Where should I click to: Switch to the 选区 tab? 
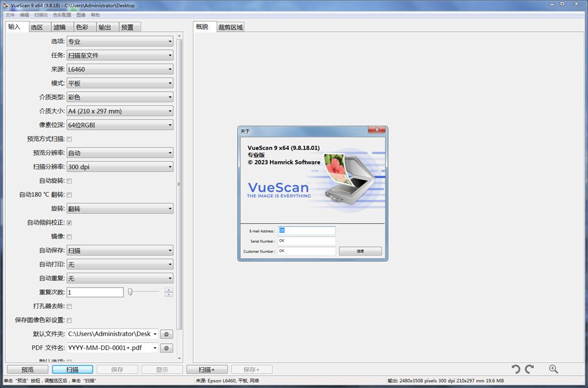point(39,28)
